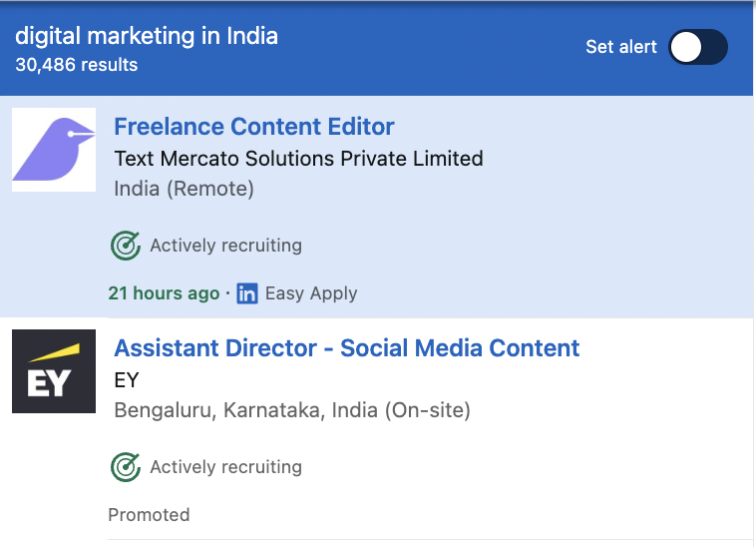756x547 pixels.
Task: Click the 30,486 results count
Action: 77,65
